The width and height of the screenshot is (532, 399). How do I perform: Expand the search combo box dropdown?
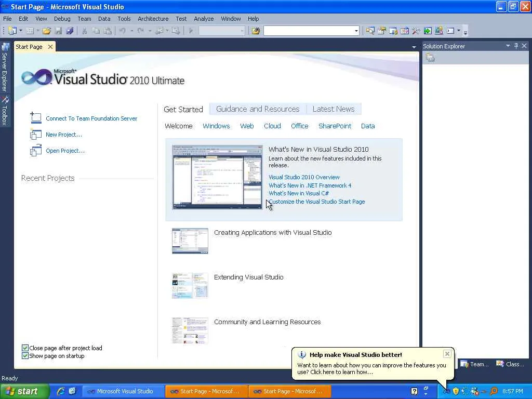click(356, 31)
